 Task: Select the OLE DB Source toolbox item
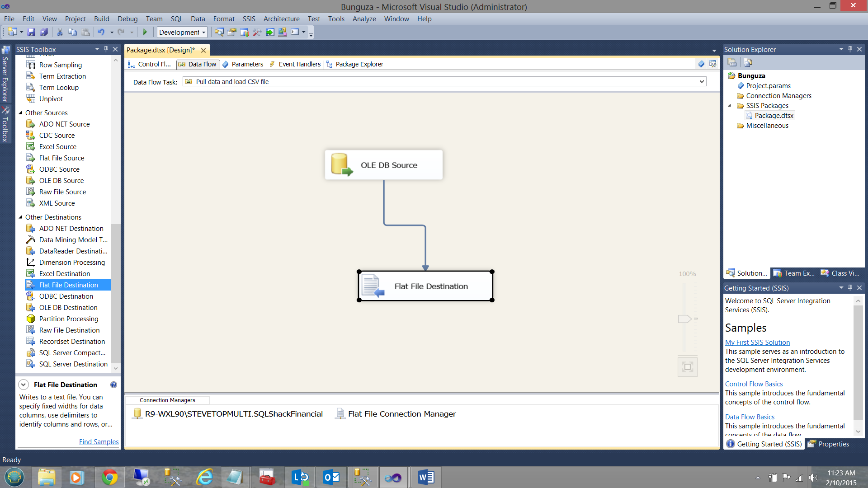[61, 181]
